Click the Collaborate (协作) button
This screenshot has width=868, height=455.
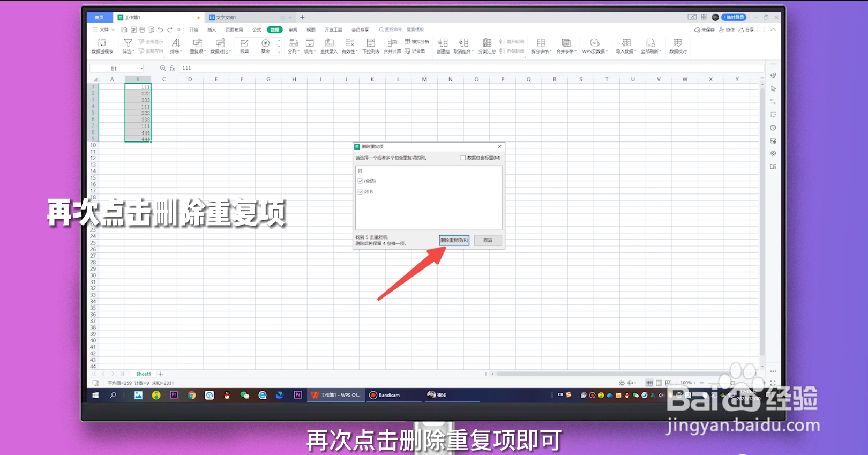click(727, 30)
